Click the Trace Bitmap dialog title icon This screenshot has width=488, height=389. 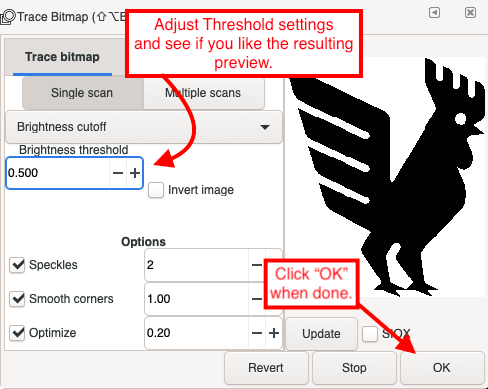[x=8, y=17]
